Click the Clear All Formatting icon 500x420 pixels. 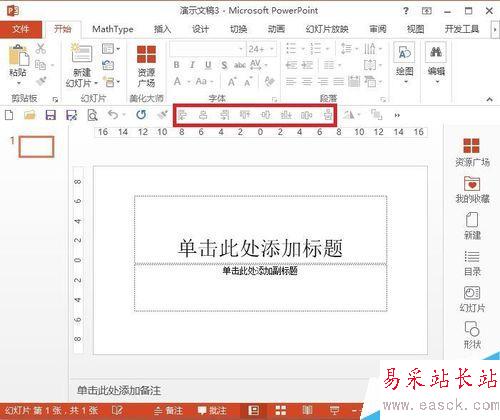click(269, 81)
